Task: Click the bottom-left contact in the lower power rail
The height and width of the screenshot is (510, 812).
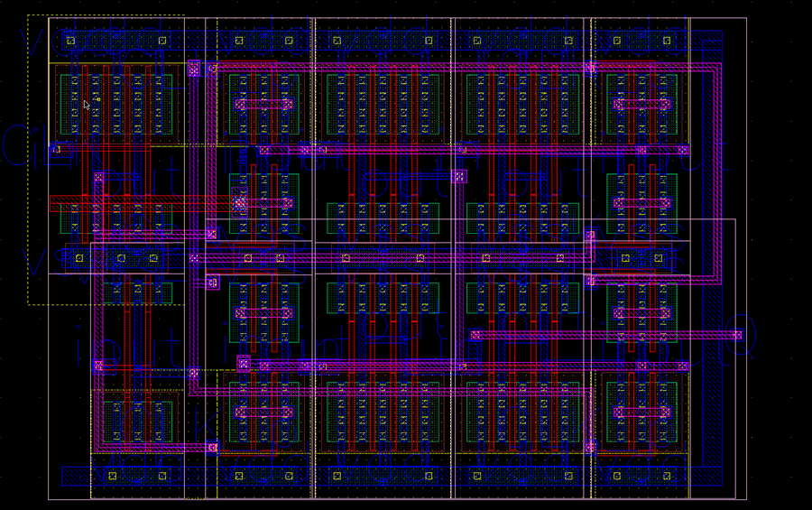Action: 113,476
